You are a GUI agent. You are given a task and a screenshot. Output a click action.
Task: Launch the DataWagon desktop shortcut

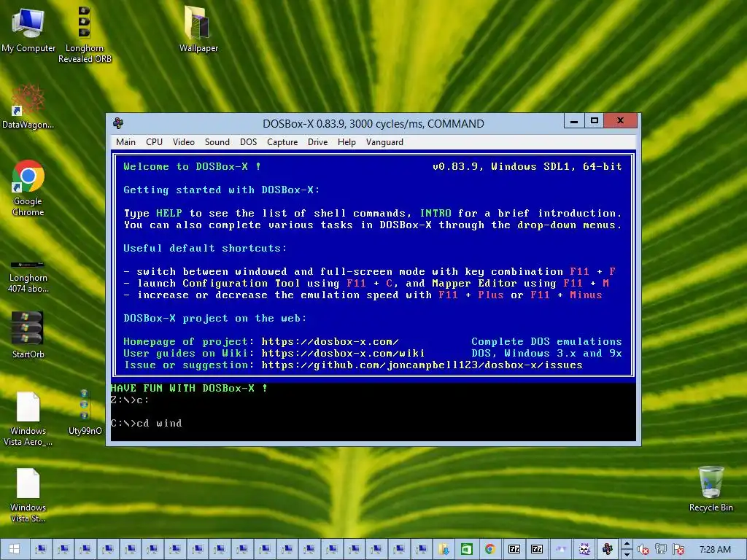(x=28, y=106)
